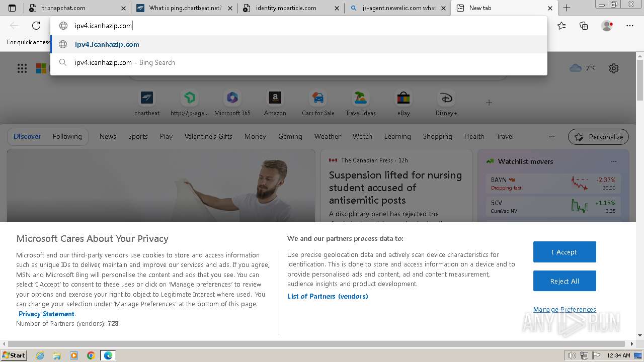
Task: Open the eBay quick link
Action: (404, 104)
